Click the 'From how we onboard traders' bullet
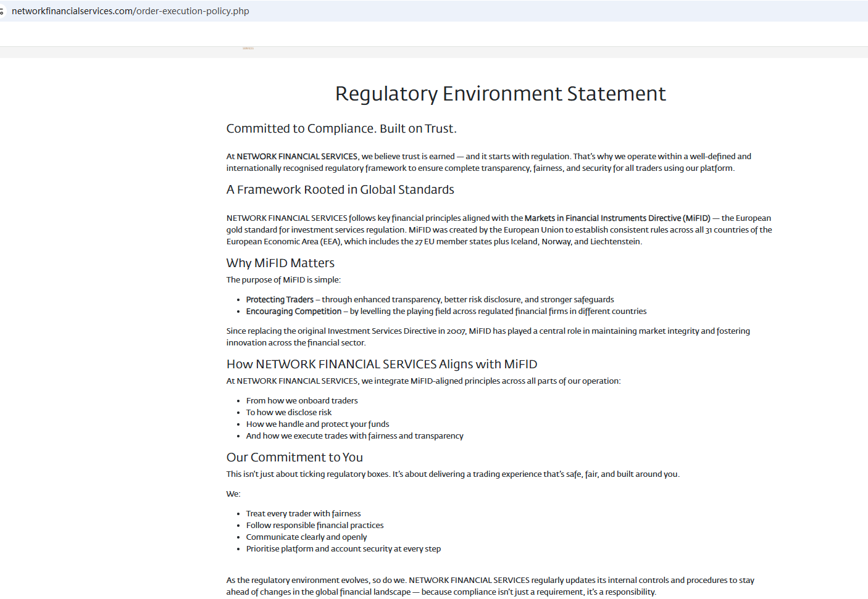Image resolution: width=868 pixels, height=599 pixels. tap(302, 400)
